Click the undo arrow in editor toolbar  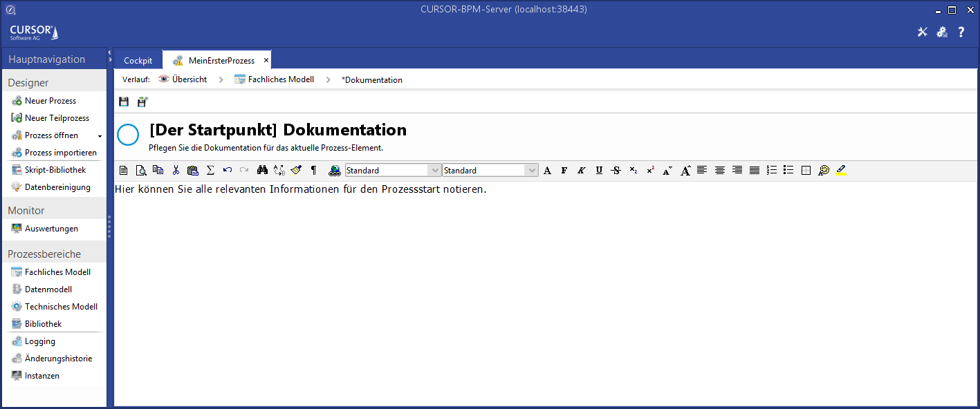228,170
